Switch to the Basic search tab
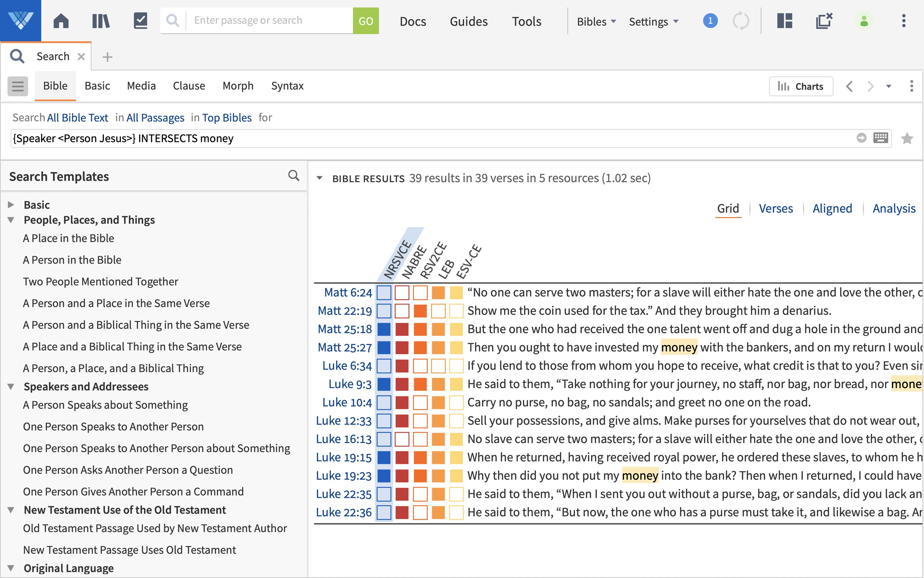Screen dimensions: 924x578 (97, 86)
